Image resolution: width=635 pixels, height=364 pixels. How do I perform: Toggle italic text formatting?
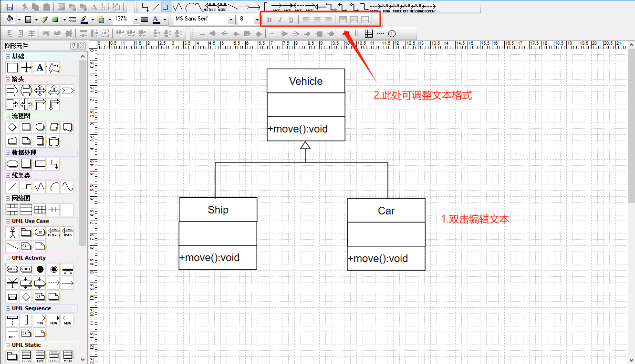(280, 20)
